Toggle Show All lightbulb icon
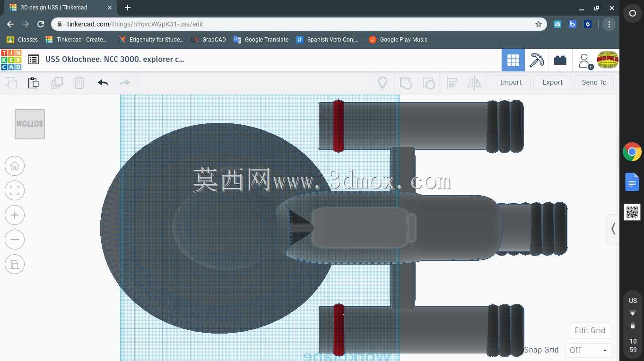The height and width of the screenshot is (361, 644). (383, 83)
